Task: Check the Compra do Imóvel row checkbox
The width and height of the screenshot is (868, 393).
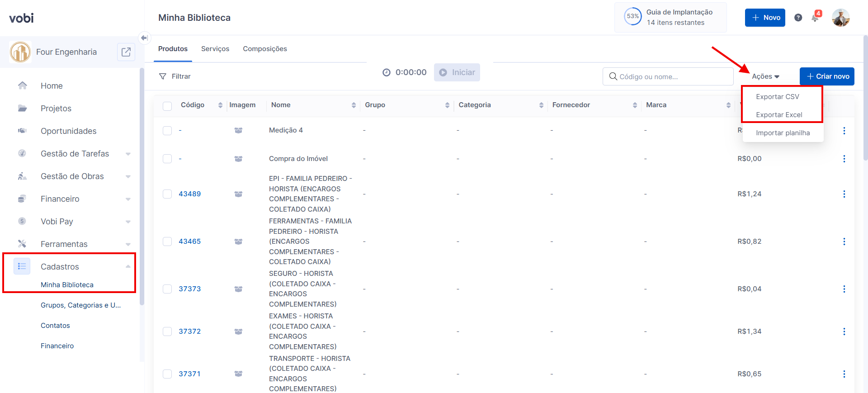Action: 167,159
